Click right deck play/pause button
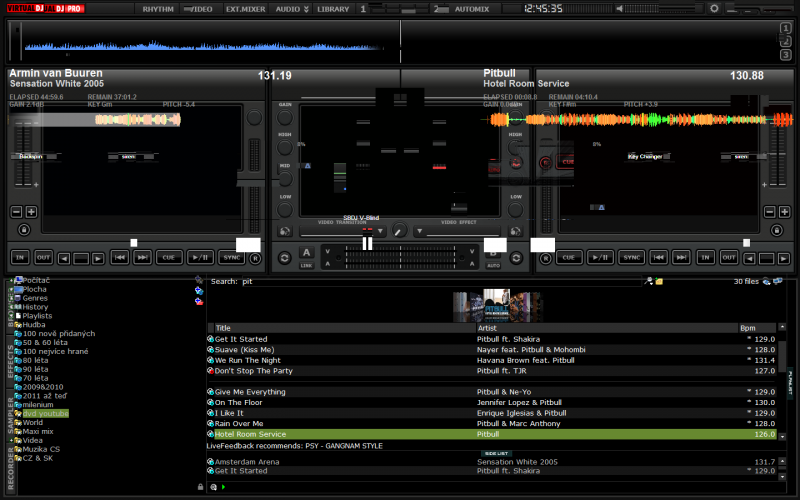 click(600, 258)
